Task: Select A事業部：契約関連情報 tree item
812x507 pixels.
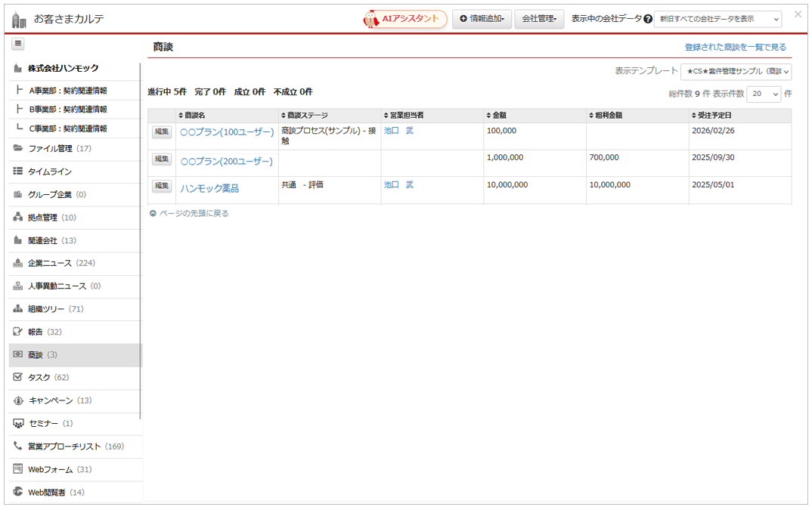Action: click(x=67, y=90)
